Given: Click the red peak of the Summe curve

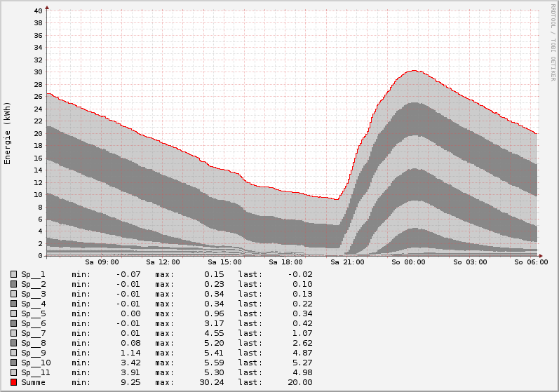Looking at the screenshot, I should pos(412,70).
